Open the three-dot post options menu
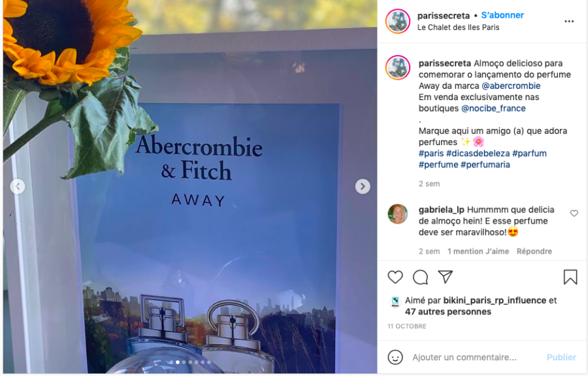Viewport: 588px width, 376px height. coord(569,22)
